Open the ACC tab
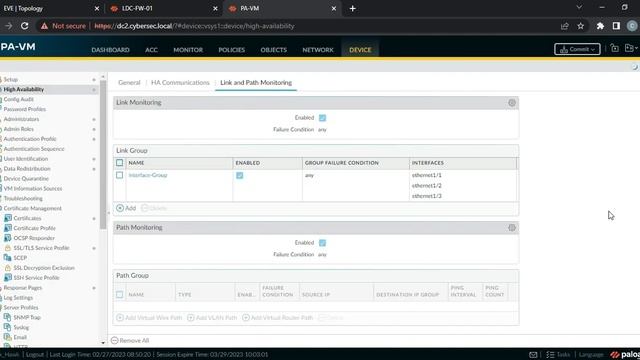 (151, 50)
